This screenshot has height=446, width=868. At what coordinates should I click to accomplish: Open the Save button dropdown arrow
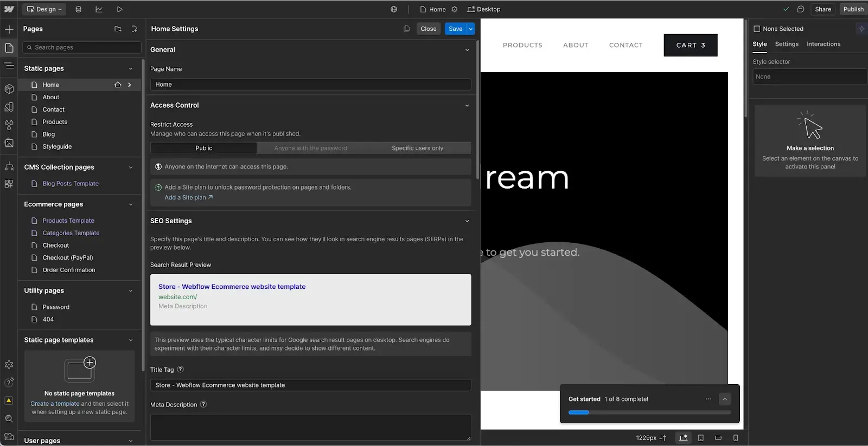click(471, 29)
